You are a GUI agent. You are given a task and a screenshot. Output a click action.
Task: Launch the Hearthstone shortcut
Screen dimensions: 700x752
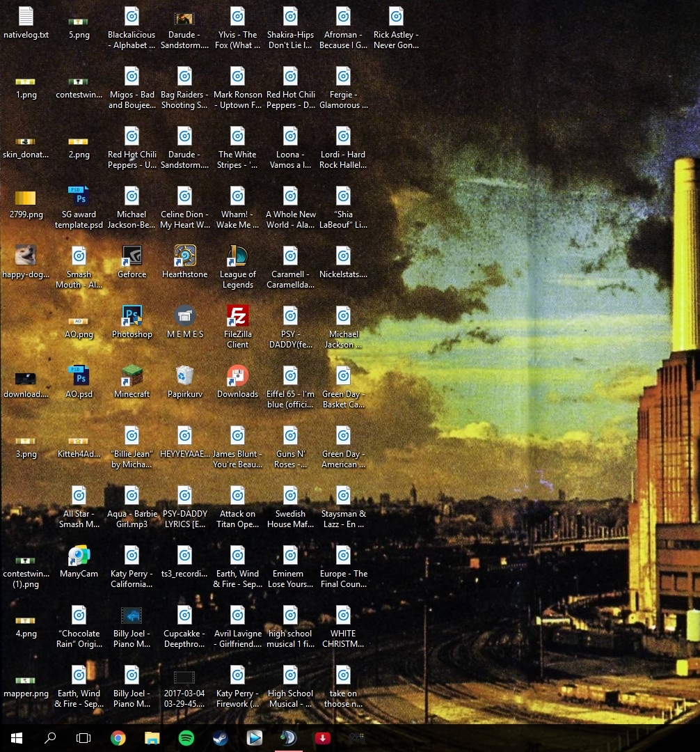coord(185,262)
